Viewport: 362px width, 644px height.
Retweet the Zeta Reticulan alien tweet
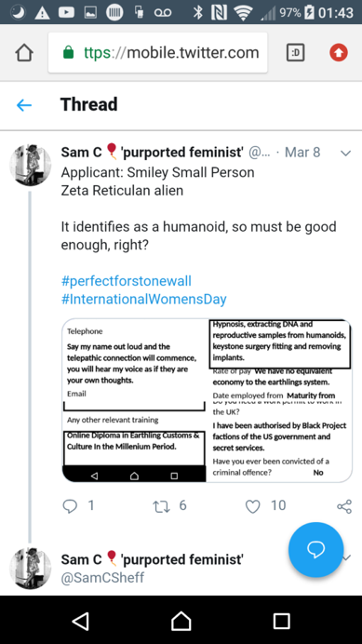coord(162,506)
